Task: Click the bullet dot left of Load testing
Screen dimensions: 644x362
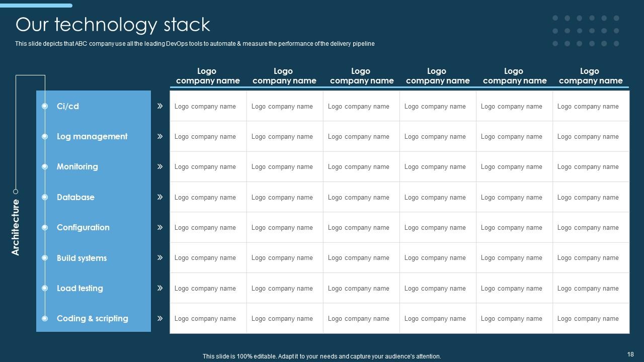Action: click(x=45, y=288)
